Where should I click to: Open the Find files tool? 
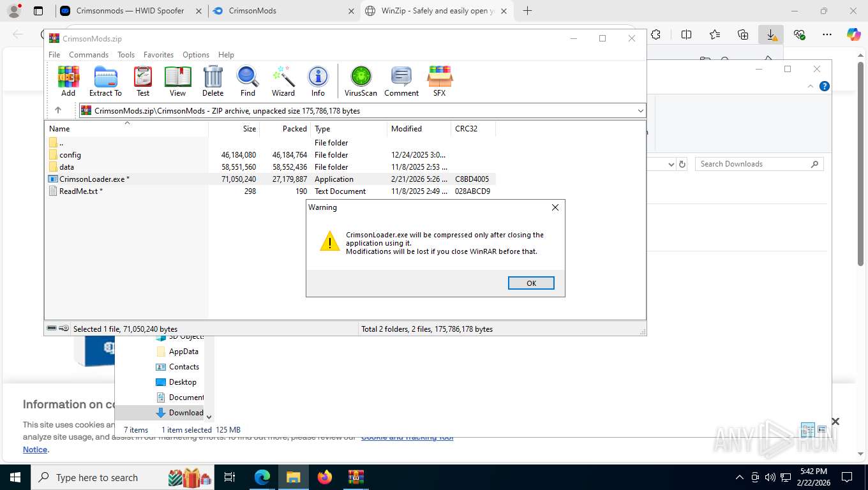point(248,81)
